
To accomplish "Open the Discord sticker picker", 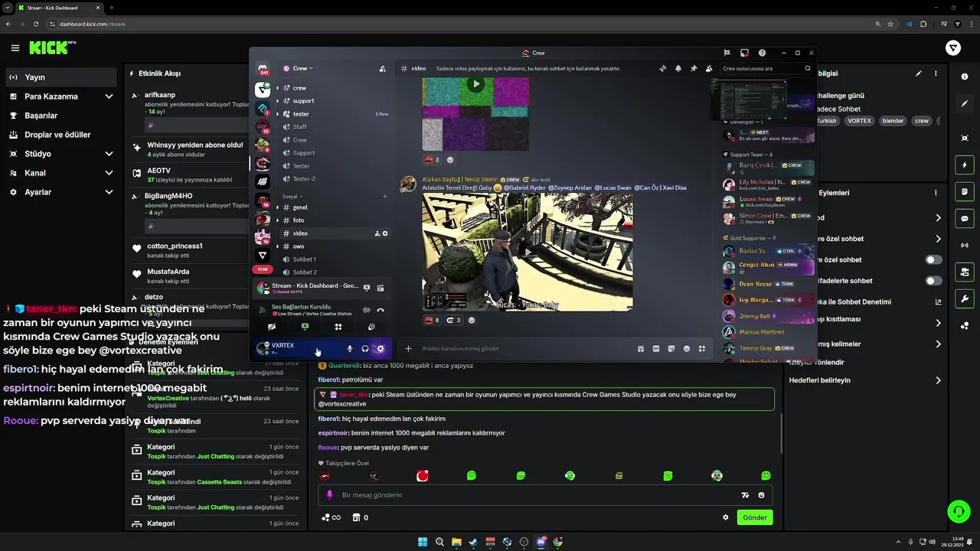I will pos(671,348).
